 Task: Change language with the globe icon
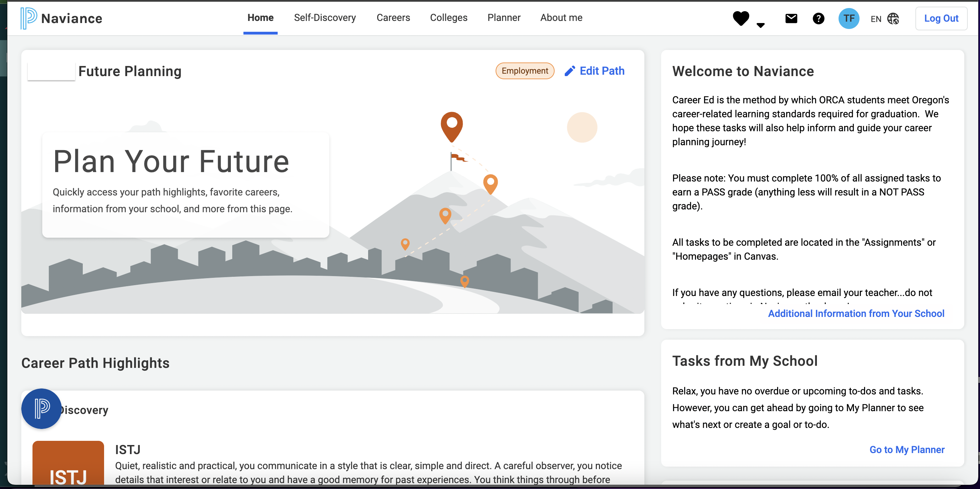pos(893,18)
